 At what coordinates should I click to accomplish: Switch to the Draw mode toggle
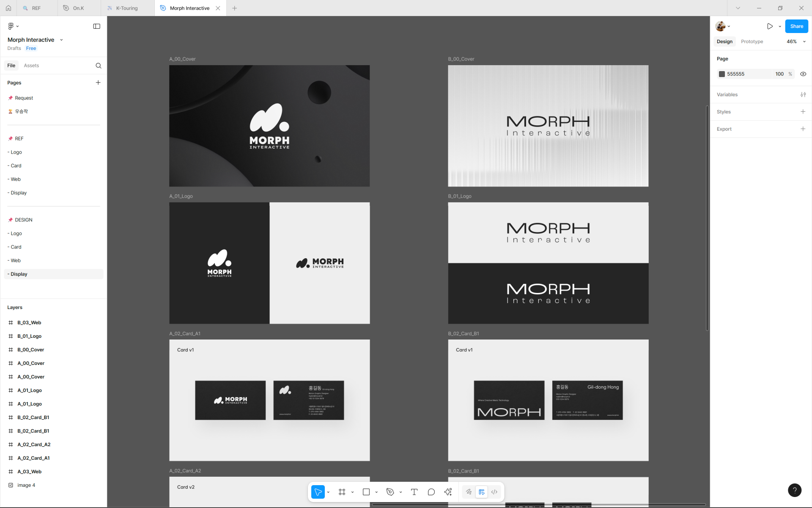[469, 492]
